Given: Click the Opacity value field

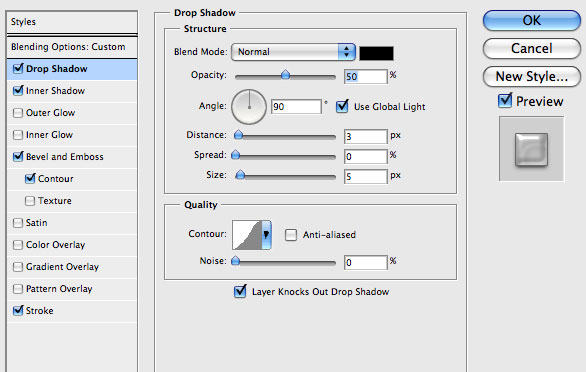Looking at the screenshot, I should point(366,77).
